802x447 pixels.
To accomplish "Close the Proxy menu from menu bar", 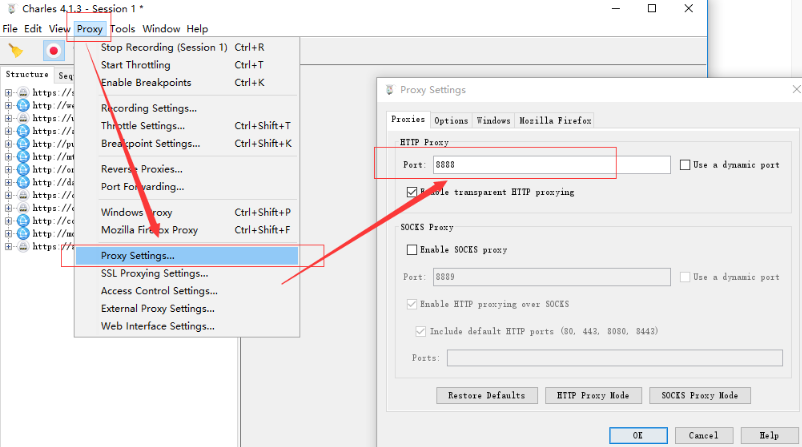I will coord(90,29).
